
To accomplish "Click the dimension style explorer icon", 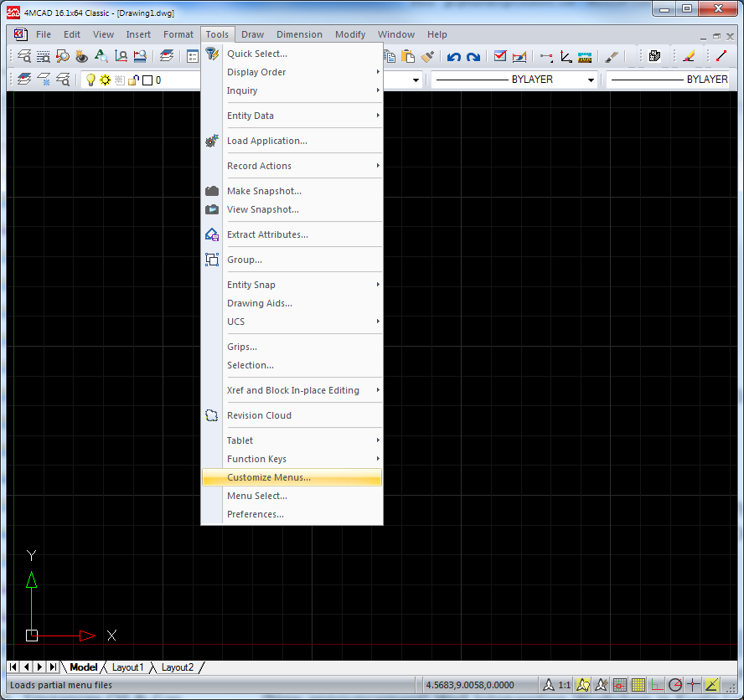I will tap(140, 56).
